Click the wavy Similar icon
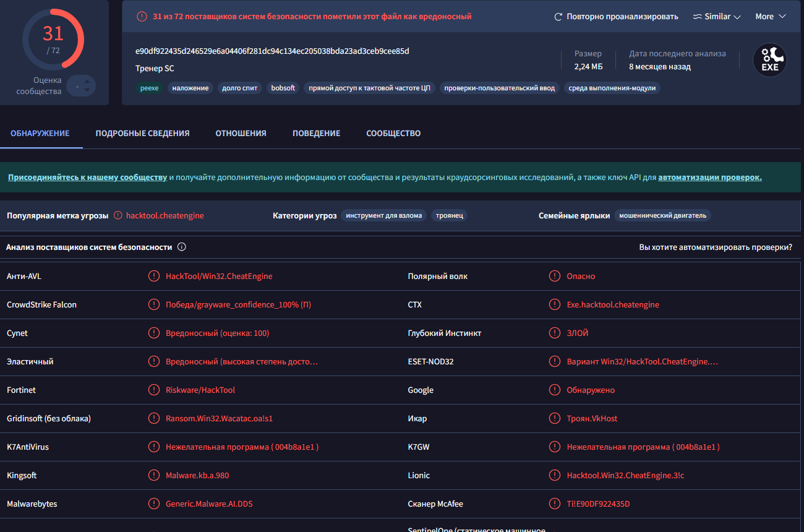 [x=697, y=17]
